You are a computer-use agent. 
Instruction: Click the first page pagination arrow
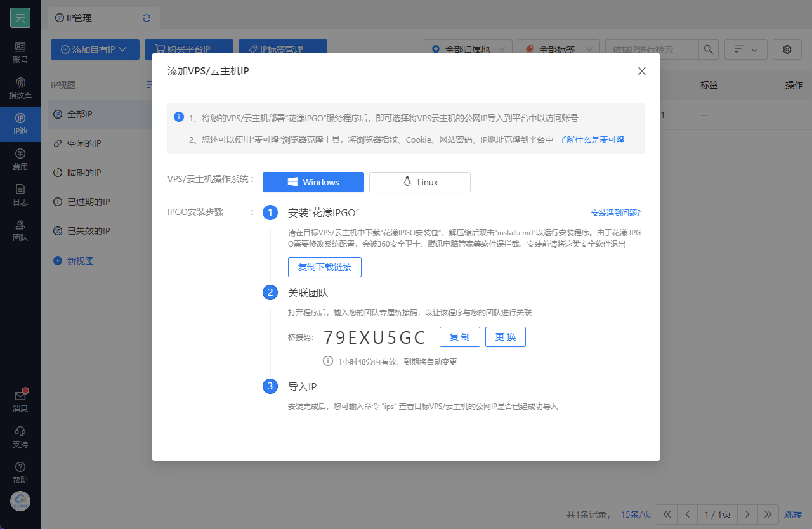click(667, 514)
